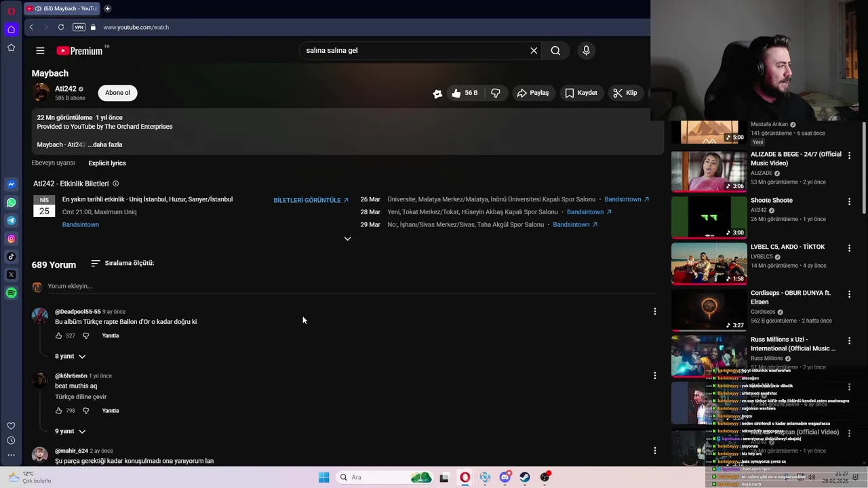This screenshot has width=868, height=488.
Task: Like the @k6hr6m6n comment
Action: [58, 411]
